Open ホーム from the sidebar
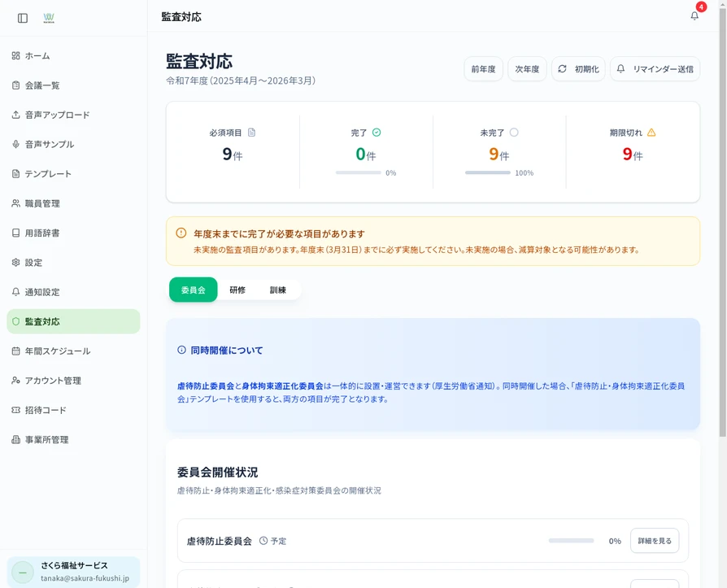Image resolution: width=727 pixels, height=588 pixels. pyautogui.click(x=73, y=55)
